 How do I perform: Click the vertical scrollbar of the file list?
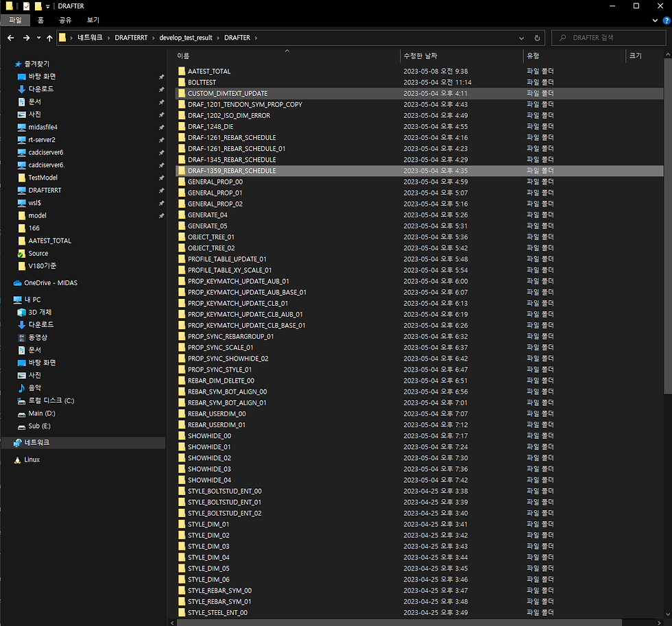(x=668, y=226)
